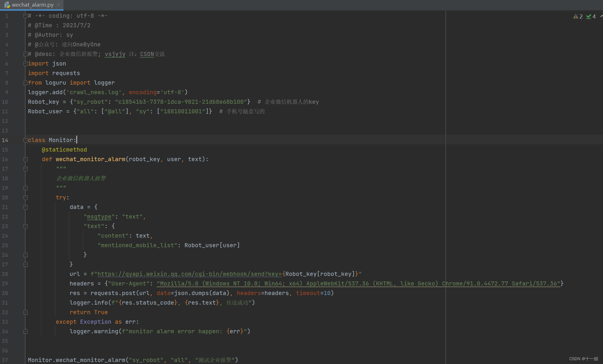
Task: Collapse the docstring fold marker at line 17
Action: pos(26,169)
